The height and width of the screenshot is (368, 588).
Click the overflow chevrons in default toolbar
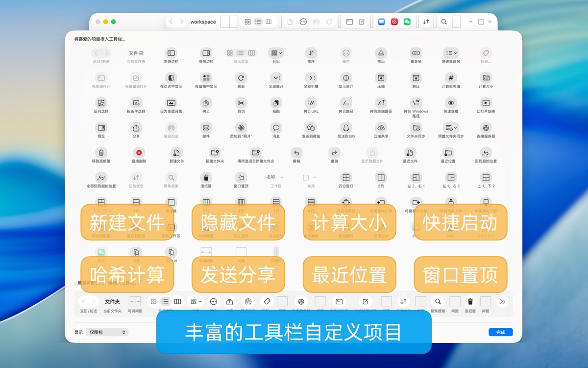[502, 302]
